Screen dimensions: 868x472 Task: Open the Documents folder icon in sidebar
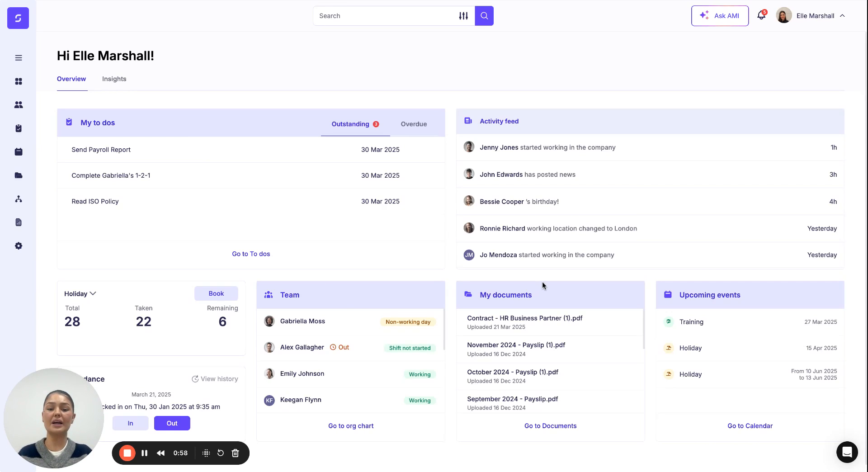click(x=18, y=175)
